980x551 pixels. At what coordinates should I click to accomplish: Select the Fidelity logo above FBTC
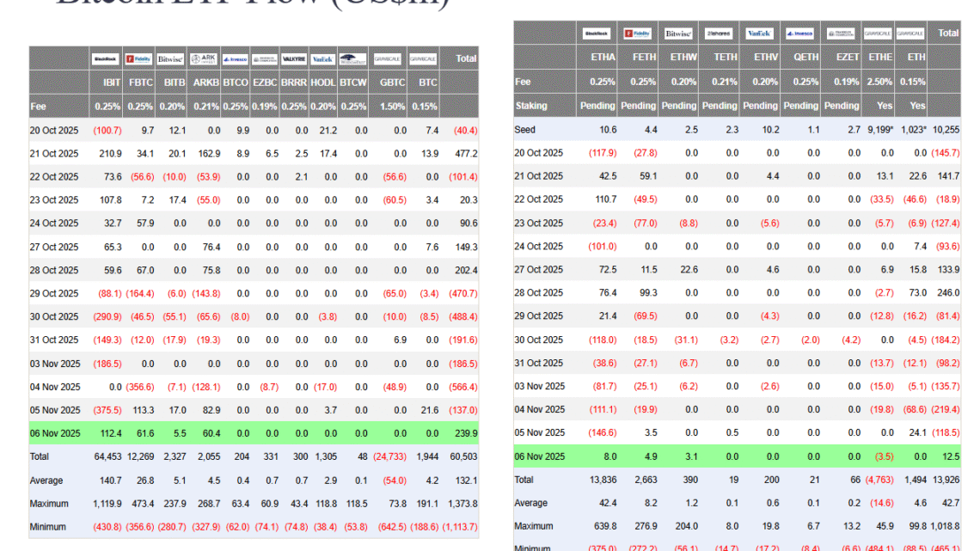138,59
